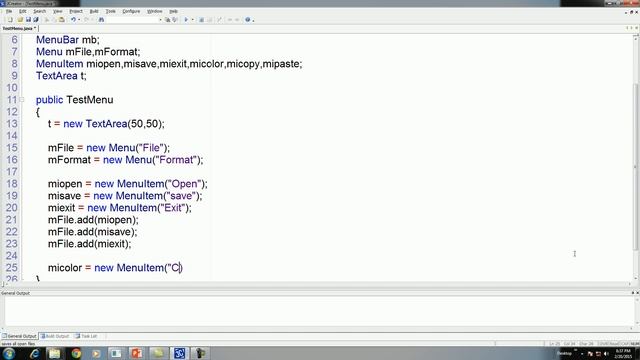Open the File menu
Image resolution: width=640 pixels, height=360 pixels.
point(9,11)
